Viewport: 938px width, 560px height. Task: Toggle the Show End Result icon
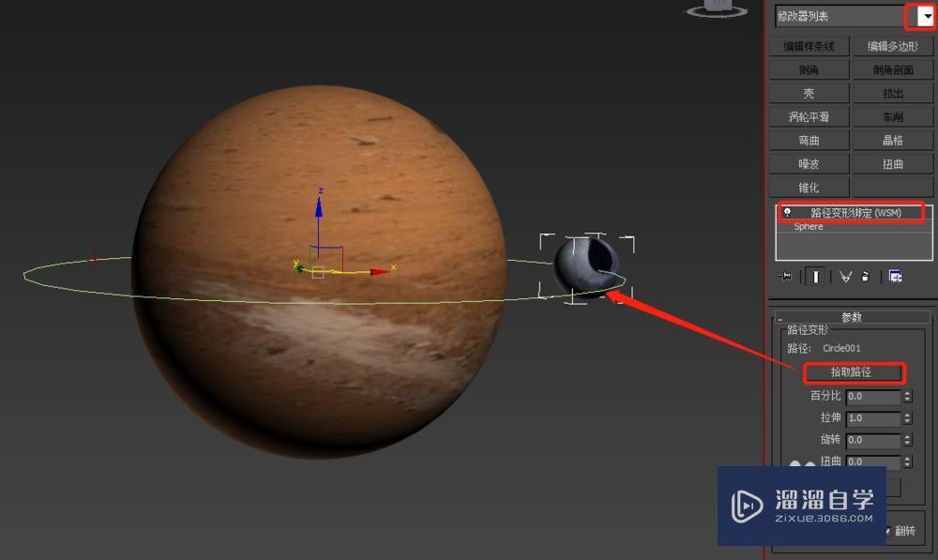click(x=814, y=277)
